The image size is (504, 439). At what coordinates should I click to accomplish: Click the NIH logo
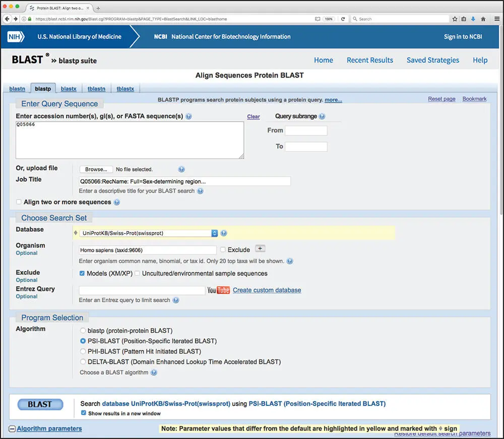coord(16,37)
